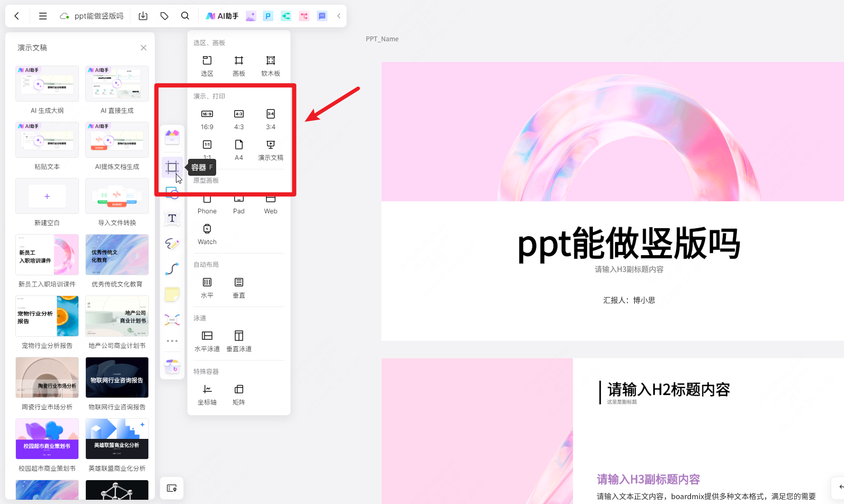The width and height of the screenshot is (844, 504).
Task: Click the collapse arrow at bottom right
Action: pos(840,487)
